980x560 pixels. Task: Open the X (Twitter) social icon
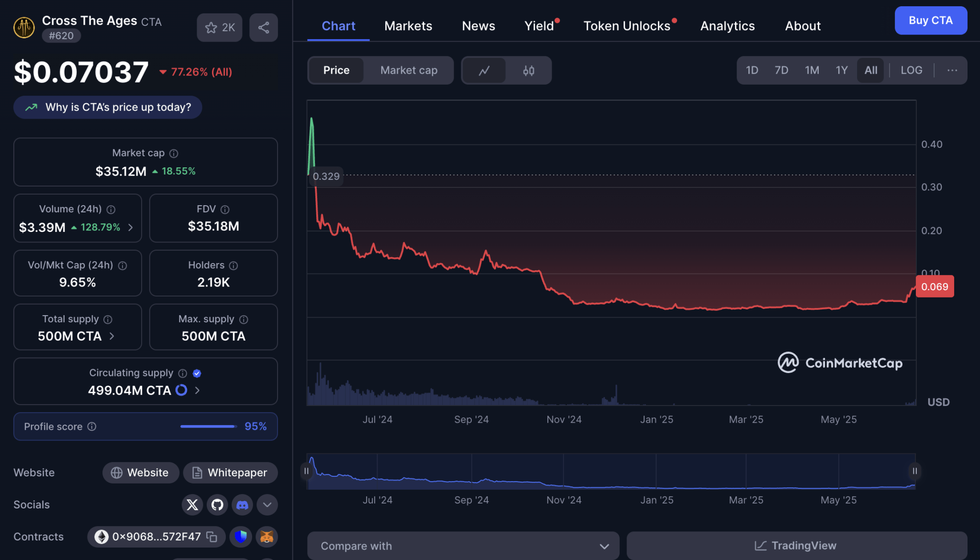pos(192,505)
